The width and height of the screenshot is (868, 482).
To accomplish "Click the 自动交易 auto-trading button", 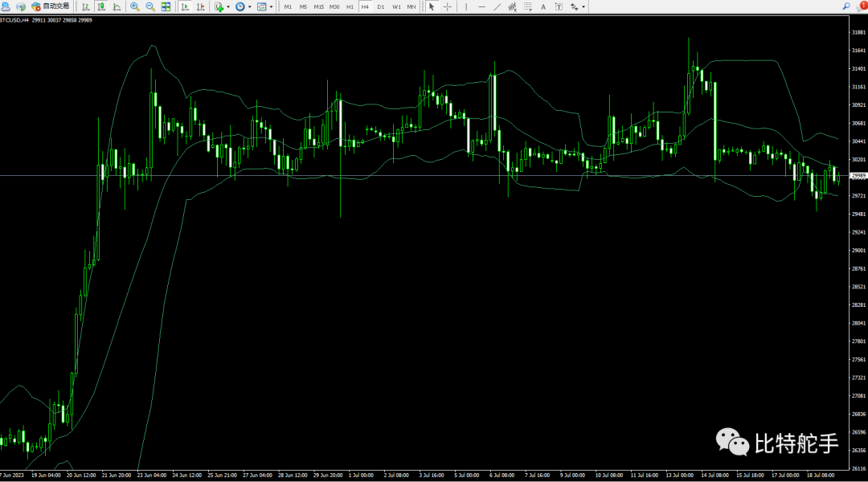I will [x=51, y=6].
